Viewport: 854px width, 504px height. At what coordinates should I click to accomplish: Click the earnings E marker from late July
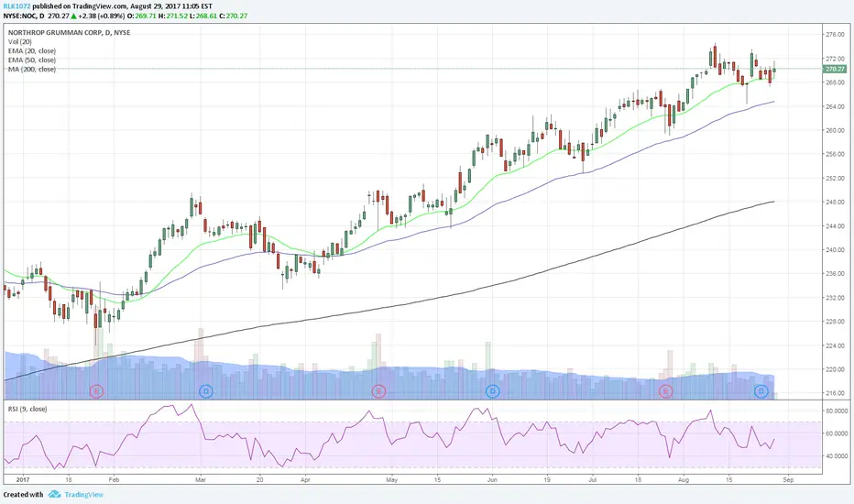tap(665, 390)
